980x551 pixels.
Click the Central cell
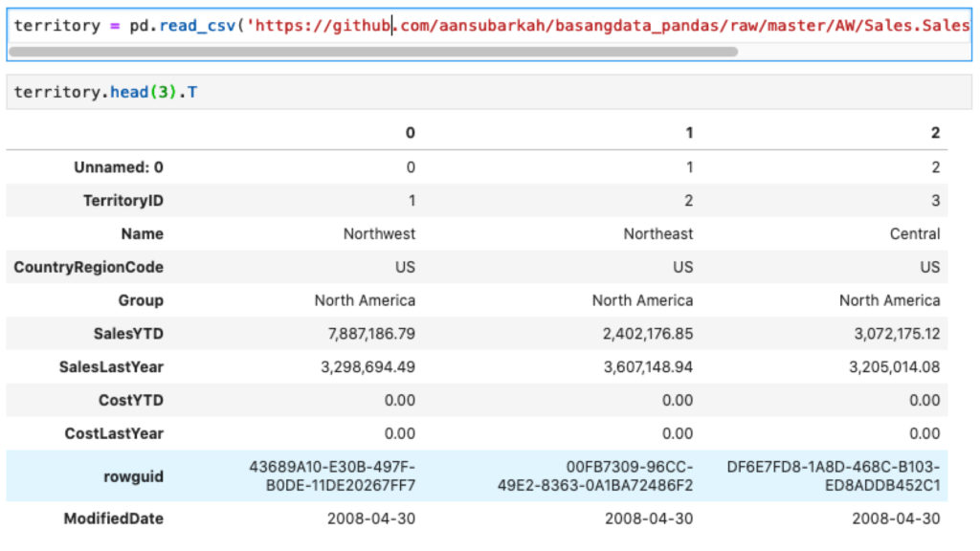point(915,233)
